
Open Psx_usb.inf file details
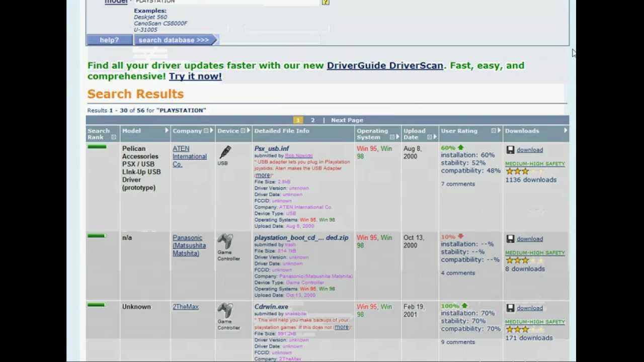click(x=272, y=149)
